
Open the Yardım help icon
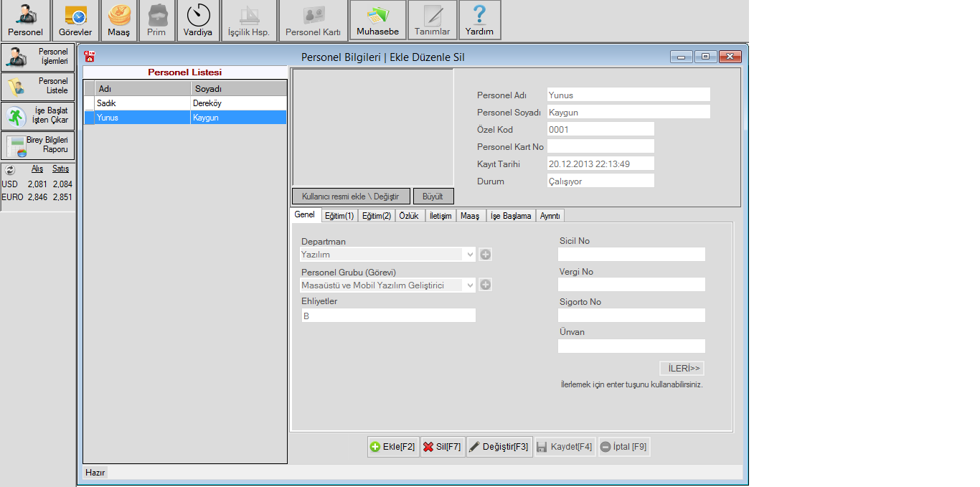[x=479, y=21]
